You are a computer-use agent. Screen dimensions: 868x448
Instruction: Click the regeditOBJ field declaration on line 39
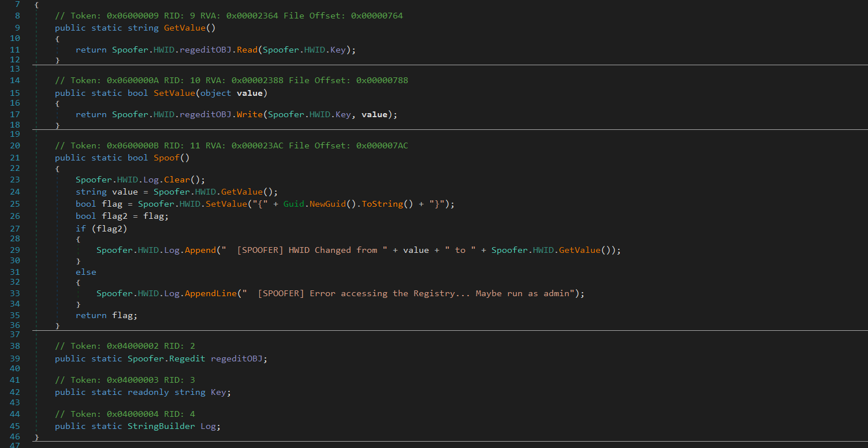[237, 359]
